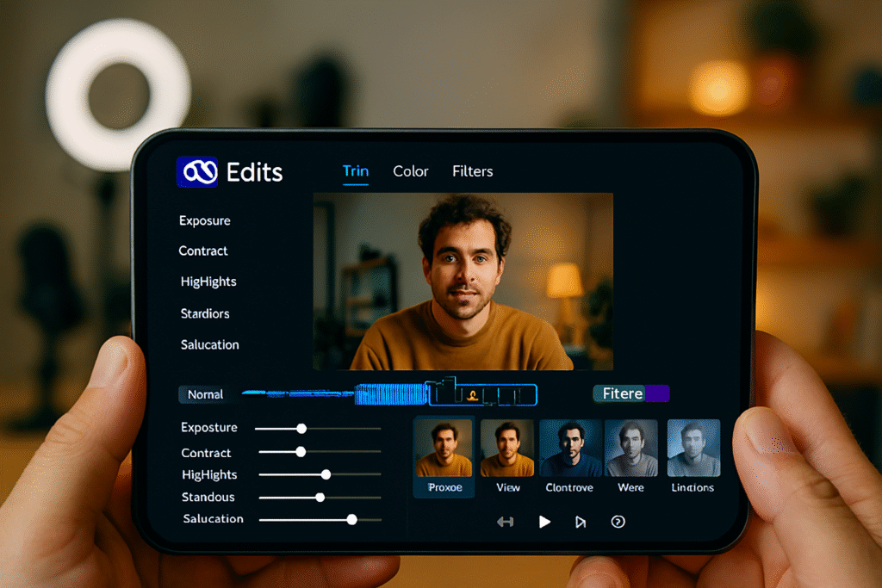Click the Nornal mode button

[x=205, y=394]
